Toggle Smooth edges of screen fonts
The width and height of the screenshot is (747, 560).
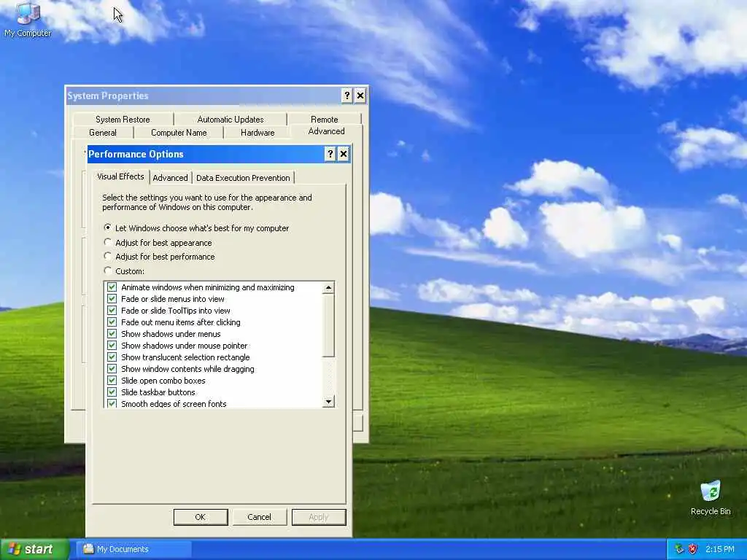pos(112,403)
